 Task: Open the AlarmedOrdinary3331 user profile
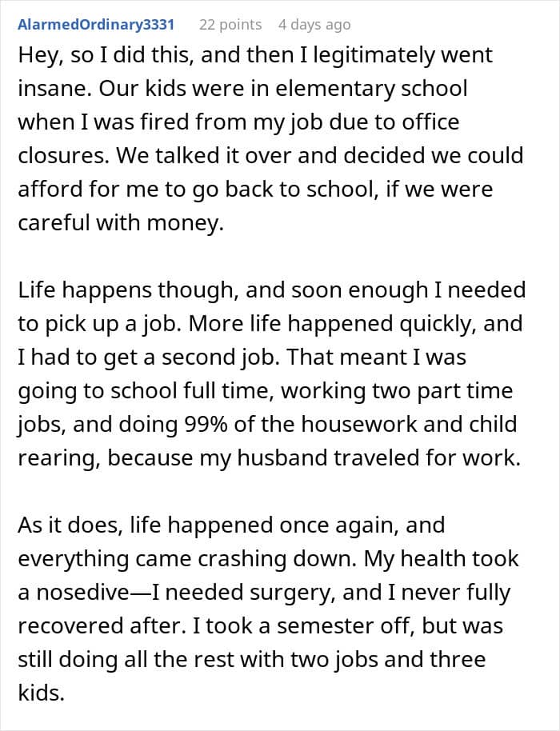pyautogui.click(x=96, y=25)
